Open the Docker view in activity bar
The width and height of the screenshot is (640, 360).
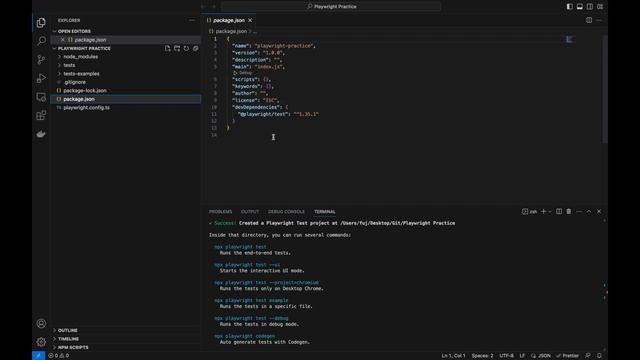41,134
